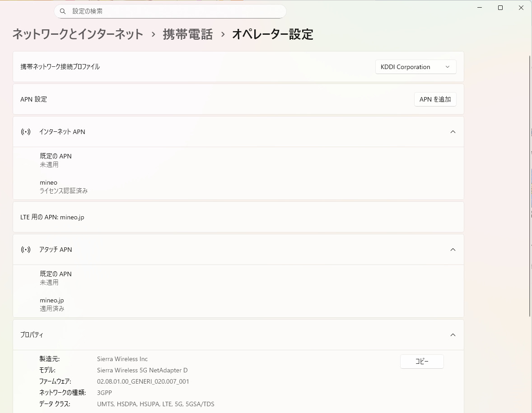The width and height of the screenshot is (532, 413).
Task: Click the LTE 用の APN: mineo.jp row
Action: click(238, 217)
